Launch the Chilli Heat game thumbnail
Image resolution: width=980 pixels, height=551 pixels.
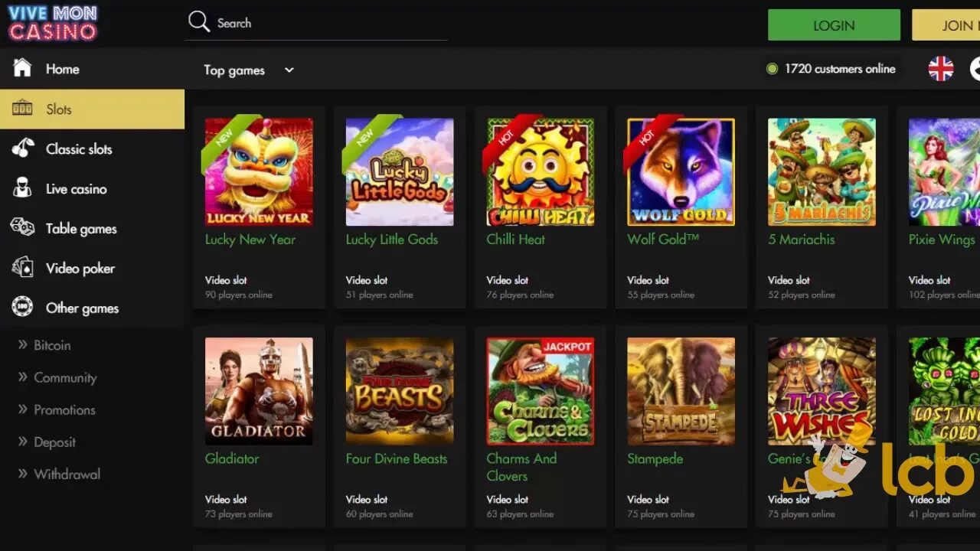[x=541, y=171]
